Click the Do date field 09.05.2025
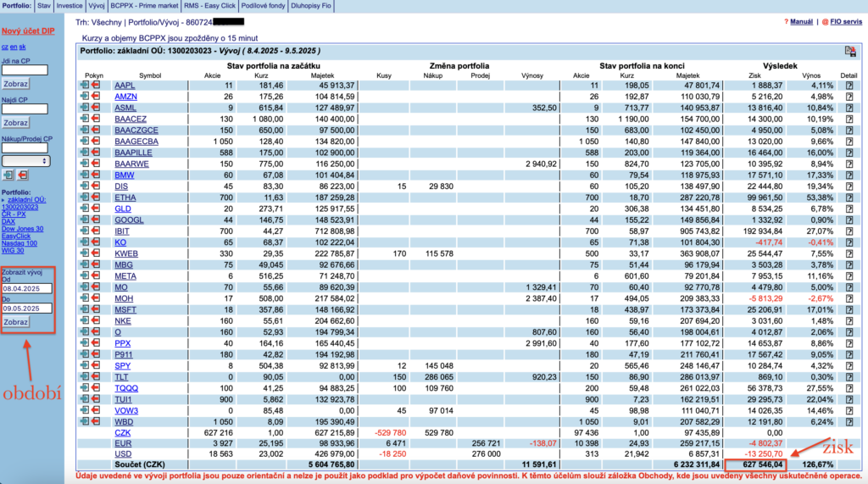Image resolution: width=868 pixels, height=484 pixels. pyautogui.click(x=27, y=309)
